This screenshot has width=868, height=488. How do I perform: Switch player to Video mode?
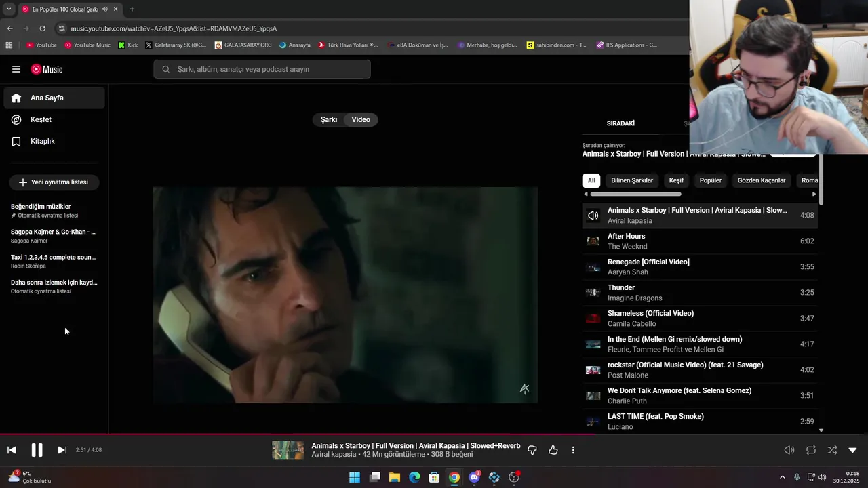tap(361, 119)
